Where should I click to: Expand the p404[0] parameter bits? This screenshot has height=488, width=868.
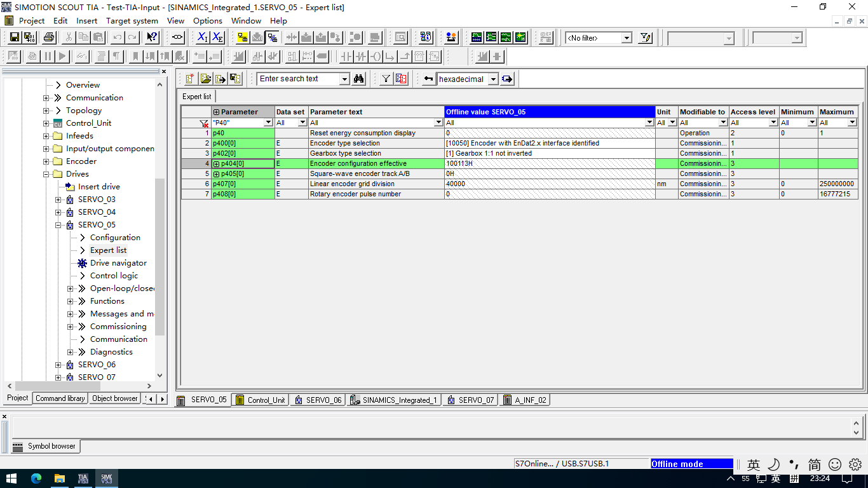tap(217, 164)
